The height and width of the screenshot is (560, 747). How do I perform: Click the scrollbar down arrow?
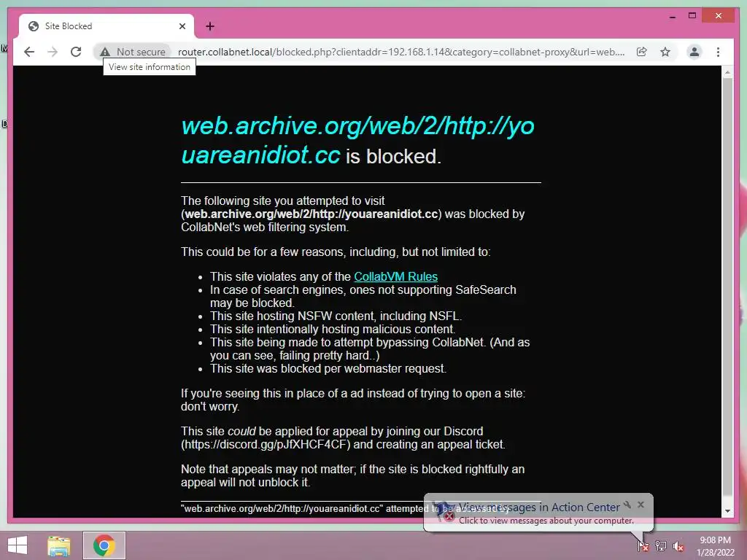click(x=727, y=511)
